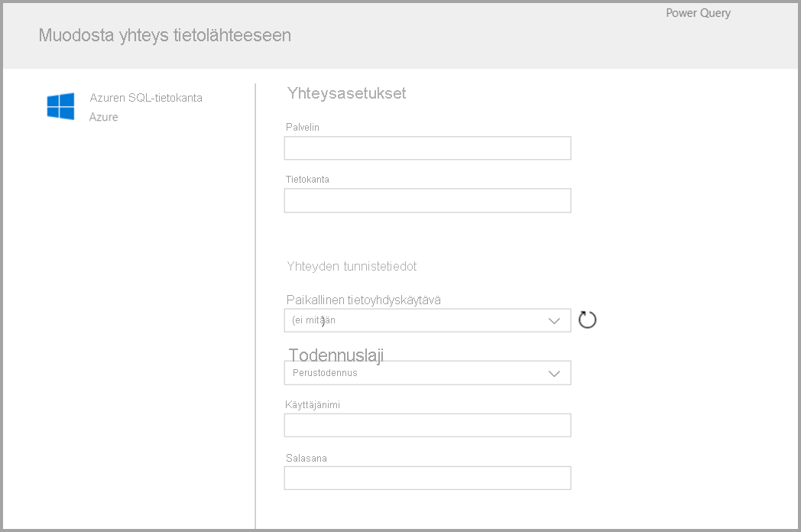This screenshot has width=801, height=532.
Task: Click inside the Palvelin input field
Action: click(x=426, y=148)
